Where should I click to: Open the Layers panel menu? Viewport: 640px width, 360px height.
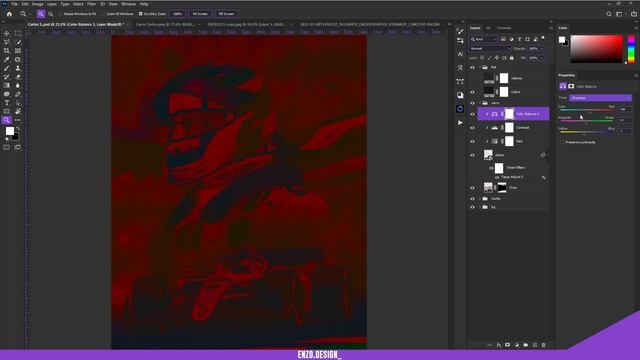click(551, 28)
